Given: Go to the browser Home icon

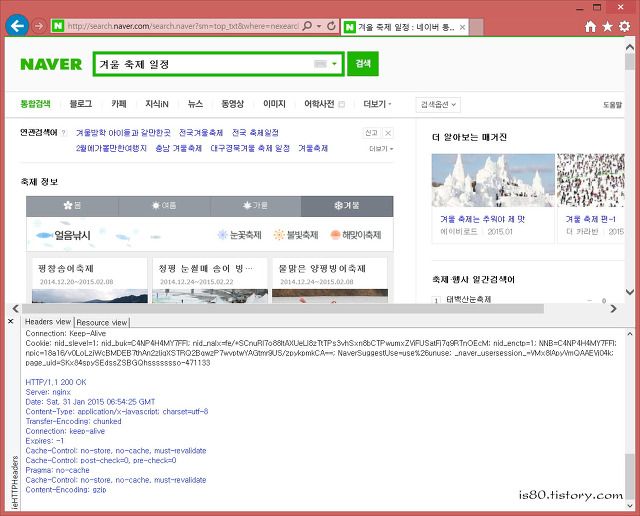Looking at the screenshot, I should pyautogui.click(x=590, y=27).
